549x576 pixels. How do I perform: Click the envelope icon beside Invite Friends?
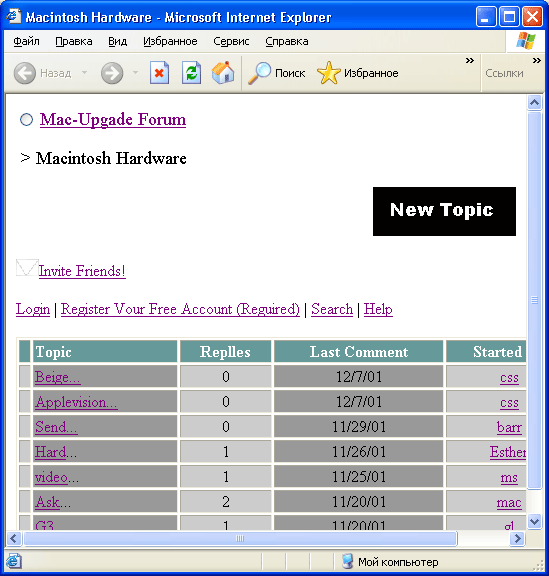click(x=27, y=267)
